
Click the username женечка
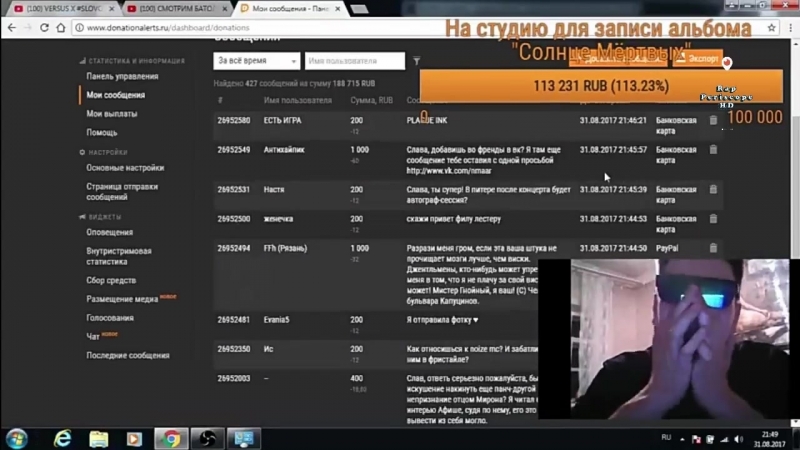coord(278,219)
